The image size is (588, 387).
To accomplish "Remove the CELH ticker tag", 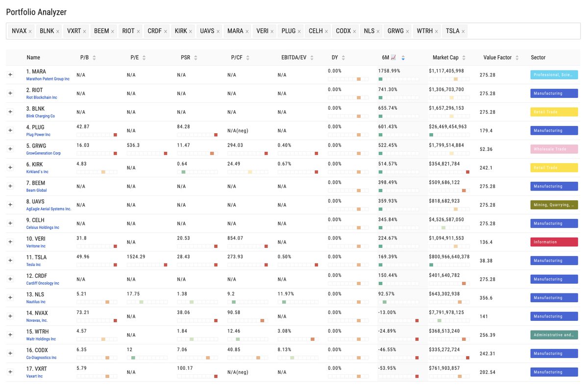I will [x=326, y=31].
